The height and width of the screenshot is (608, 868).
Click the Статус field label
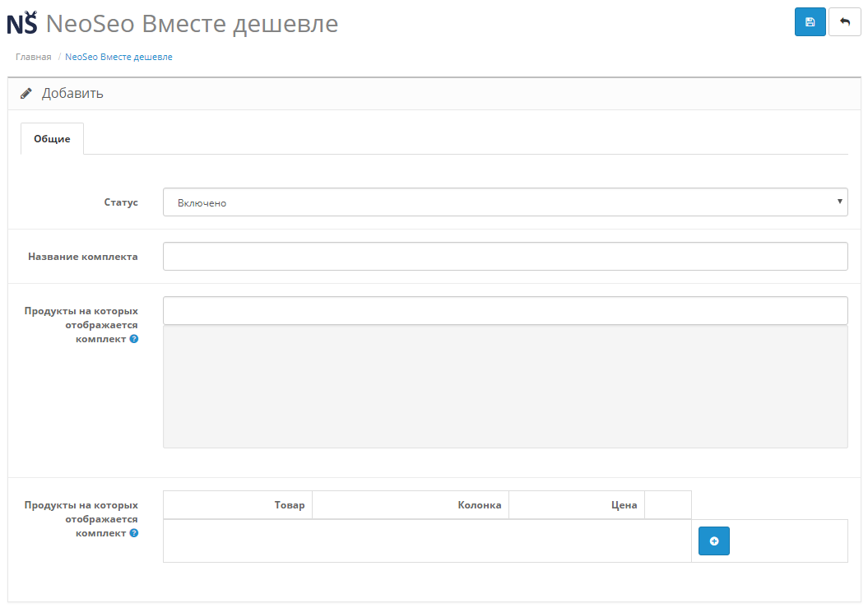point(121,202)
